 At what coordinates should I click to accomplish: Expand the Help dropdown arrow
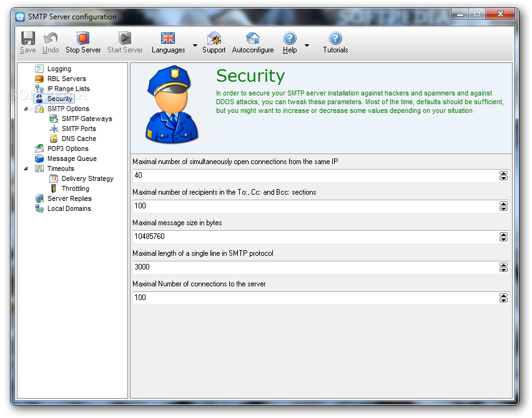pyautogui.click(x=307, y=45)
